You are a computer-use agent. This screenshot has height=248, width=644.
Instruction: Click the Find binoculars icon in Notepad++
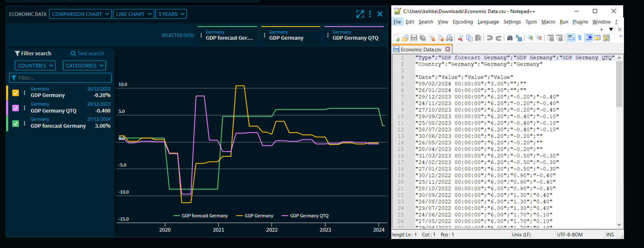point(509,38)
